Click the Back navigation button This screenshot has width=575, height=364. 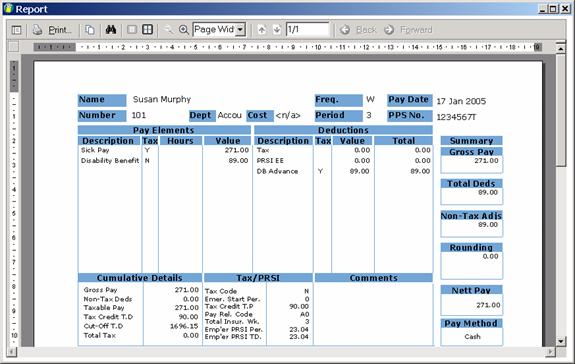[x=358, y=30]
